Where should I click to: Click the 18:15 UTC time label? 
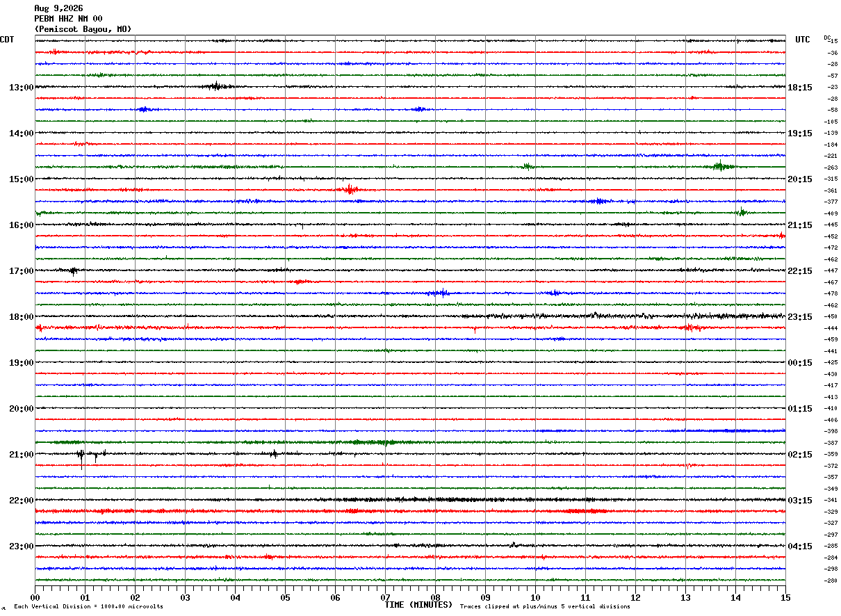800,88
